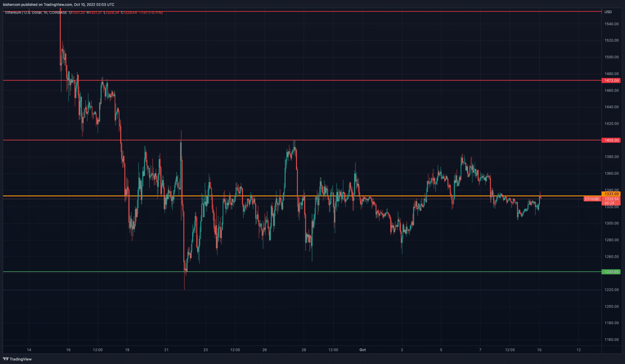
Task: Click the Ethereum / U.S. Dollar chart title
Action: pyautogui.click(x=23, y=12)
